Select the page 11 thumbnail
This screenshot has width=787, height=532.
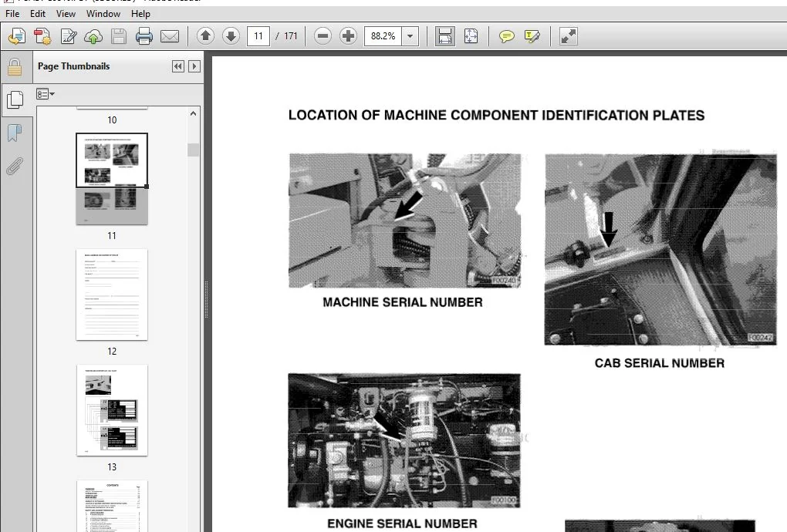pyautogui.click(x=112, y=179)
